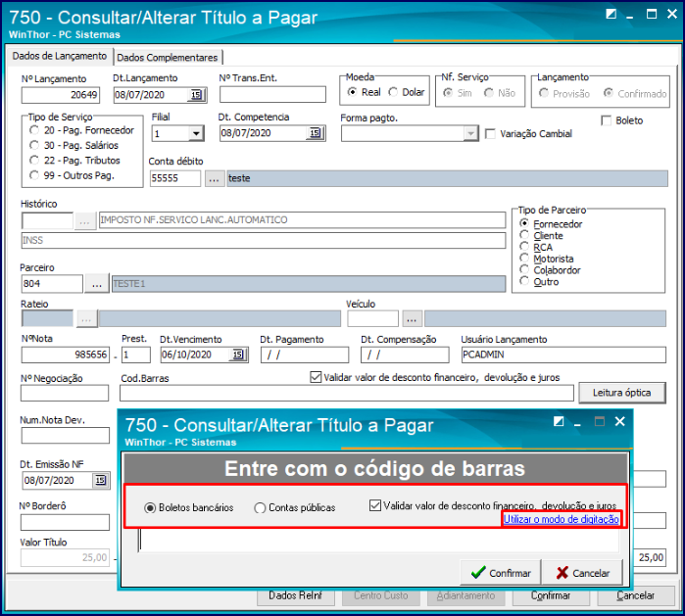This screenshot has width=685, height=616.
Task: Click the main window restore-down icon
Action: 612,14
